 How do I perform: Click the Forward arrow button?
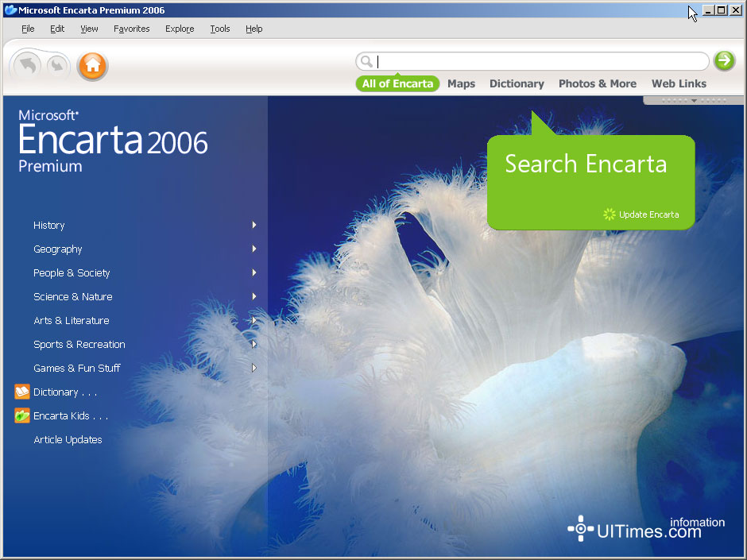coord(57,65)
